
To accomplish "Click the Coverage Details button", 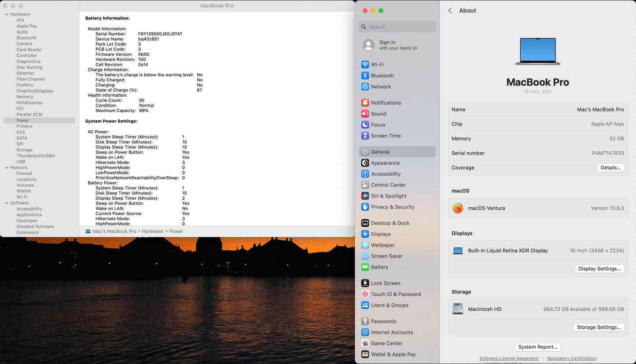I will pos(610,168).
